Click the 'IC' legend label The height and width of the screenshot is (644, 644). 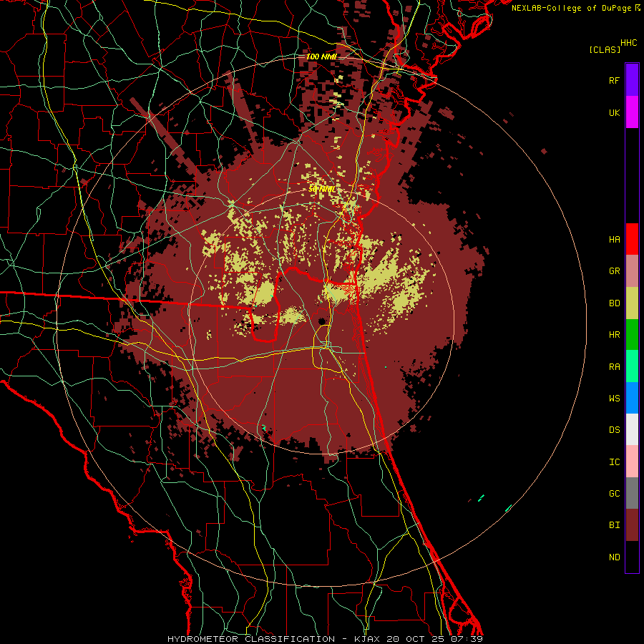pyautogui.click(x=614, y=462)
